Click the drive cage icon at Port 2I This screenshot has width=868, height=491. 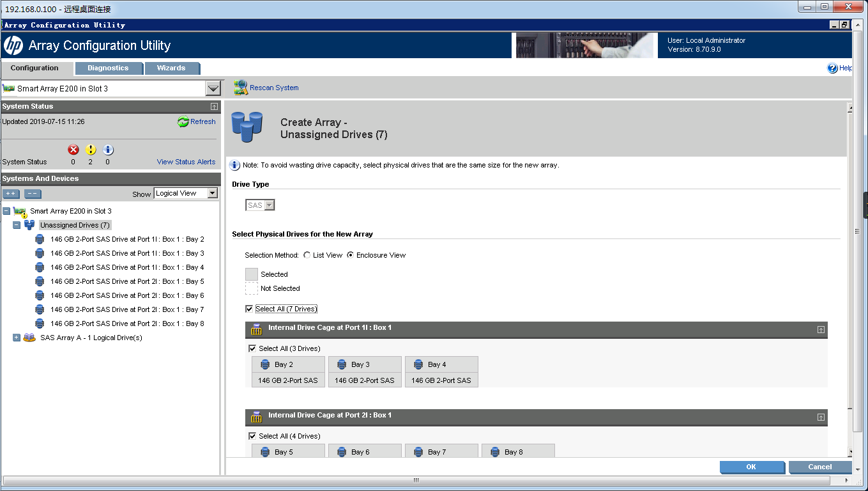(257, 417)
